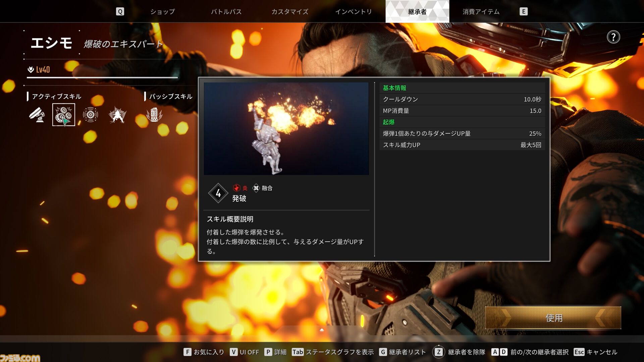Image resolution: width=644 pixels, height=362 pixels.
Task: Select the fourth active skill icon with figure
Action: click(x=117, y=115)
